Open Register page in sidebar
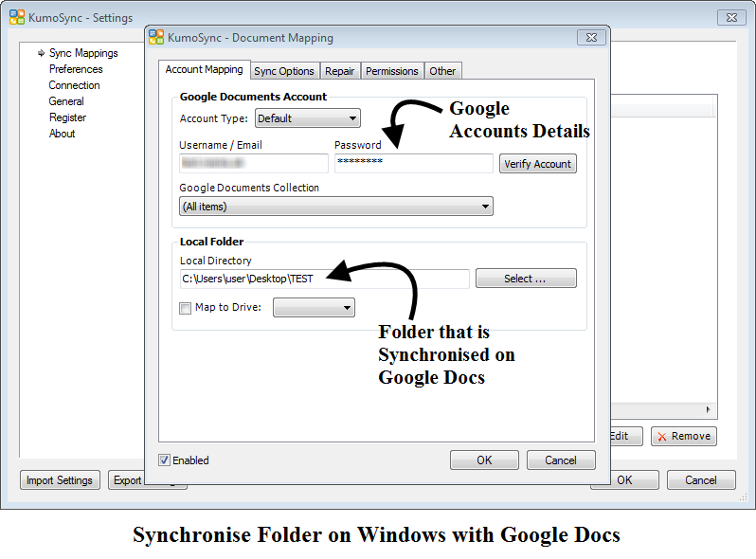Viewport: 756px width, 559px height. [x=67, y=117]
